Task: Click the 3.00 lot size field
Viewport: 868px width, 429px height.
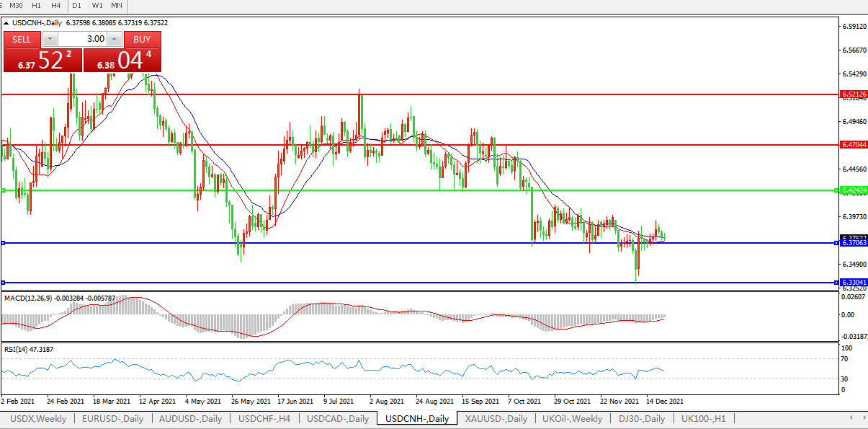Action: [x=82, y=39]
